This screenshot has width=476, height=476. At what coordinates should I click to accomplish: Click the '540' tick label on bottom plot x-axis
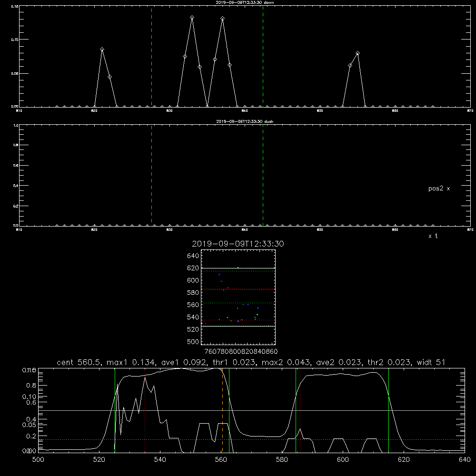pyautogui.click(x=160, y=460)
